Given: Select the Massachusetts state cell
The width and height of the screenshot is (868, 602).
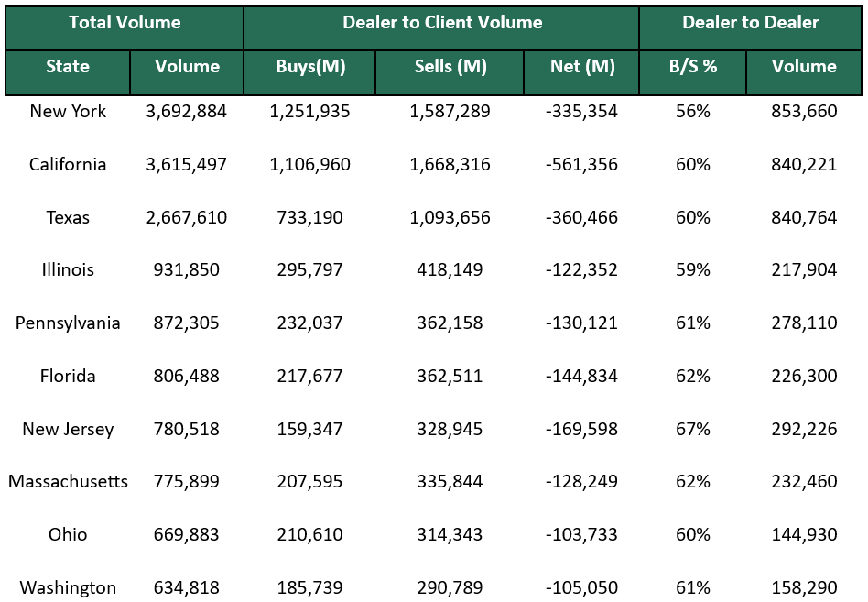Looking at the screenshot, I should coord(68,482).
